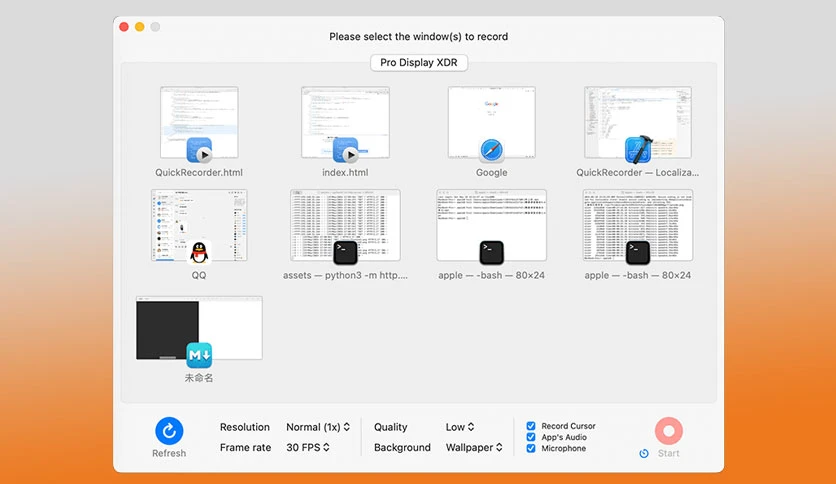Select the QuickRecorder Xcode window thumbnail
This screenshot has height=484, width=836.
(x=638, y=123)
